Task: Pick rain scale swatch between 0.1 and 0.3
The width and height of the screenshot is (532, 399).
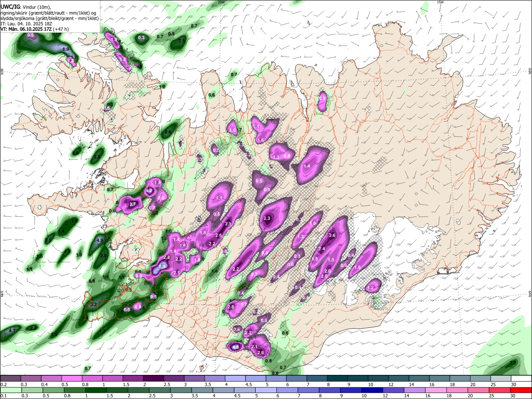Action: [10, 390]
